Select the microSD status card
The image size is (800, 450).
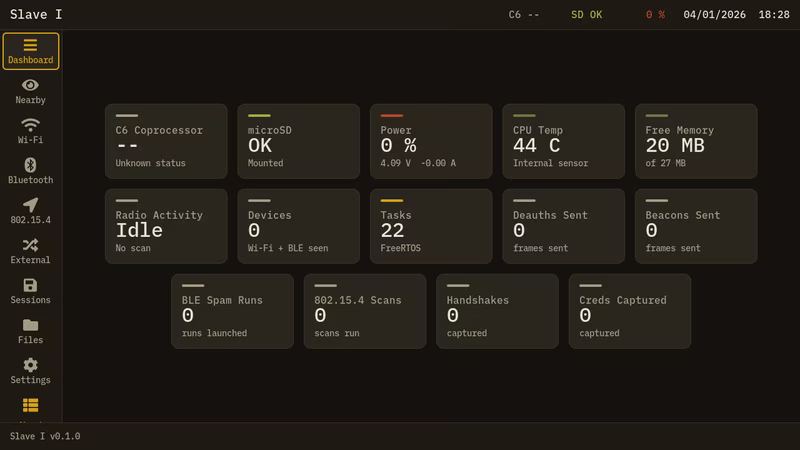298,141
